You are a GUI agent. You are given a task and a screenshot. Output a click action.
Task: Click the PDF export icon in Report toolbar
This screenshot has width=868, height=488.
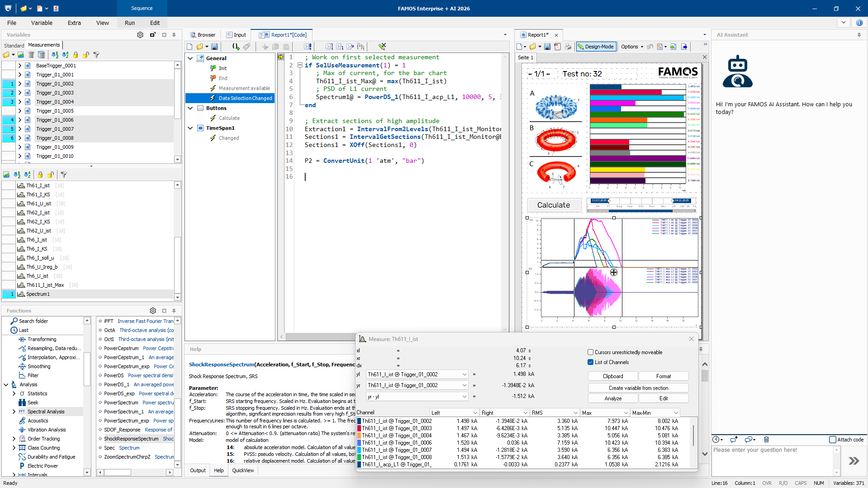[557, 47]
